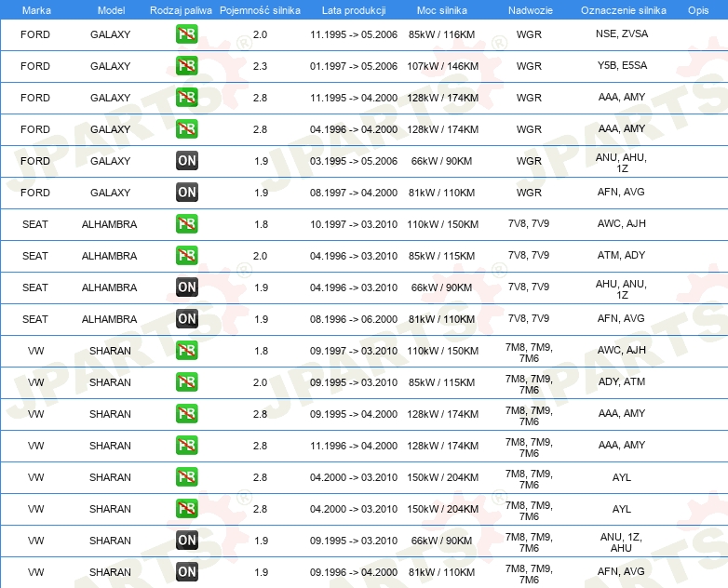
Task: Click the Marka column header
Action: click(36, 10)
